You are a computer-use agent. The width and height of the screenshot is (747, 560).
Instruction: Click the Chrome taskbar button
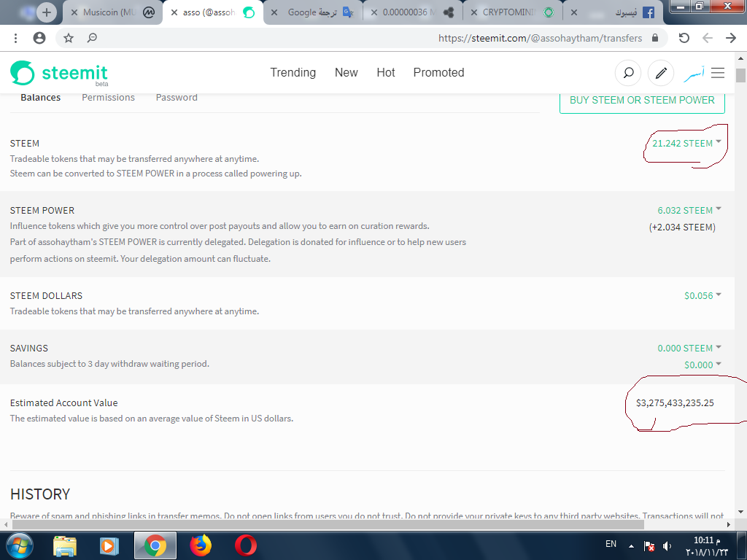[155, 545]
